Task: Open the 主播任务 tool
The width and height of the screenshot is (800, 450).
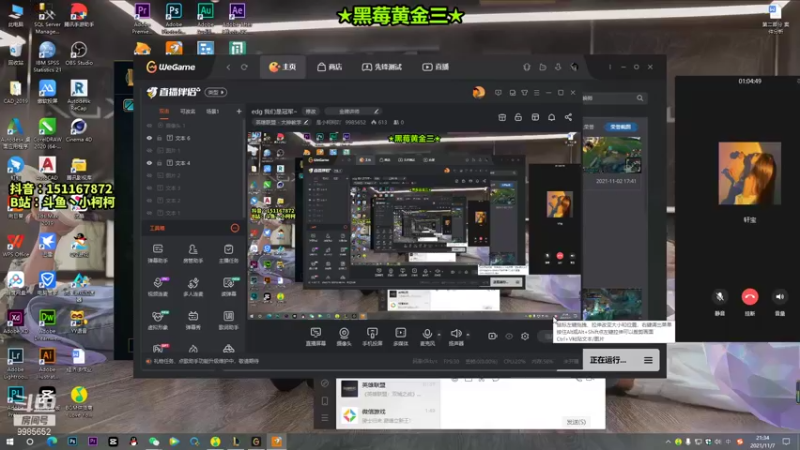Action: pos(228,253)
